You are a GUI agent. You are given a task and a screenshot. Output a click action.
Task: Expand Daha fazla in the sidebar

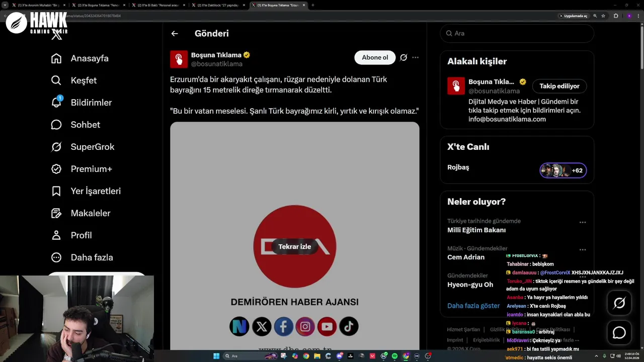pyautogui.click(x=82, y=257)
